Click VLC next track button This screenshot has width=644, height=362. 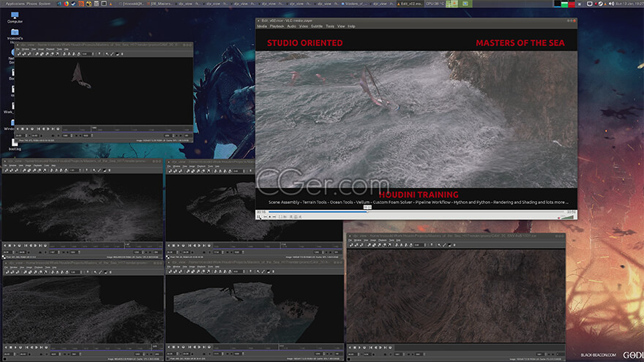click(274, 216)
